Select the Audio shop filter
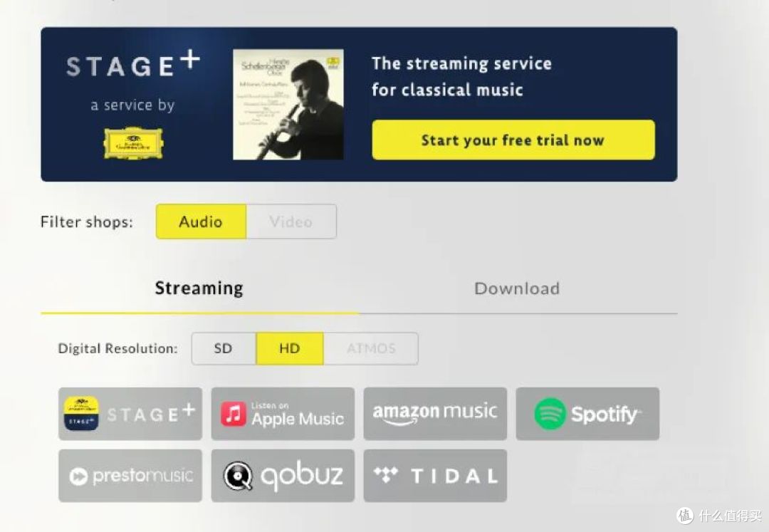The width and height of the screenshot is (769, 532). pos(201,221)
